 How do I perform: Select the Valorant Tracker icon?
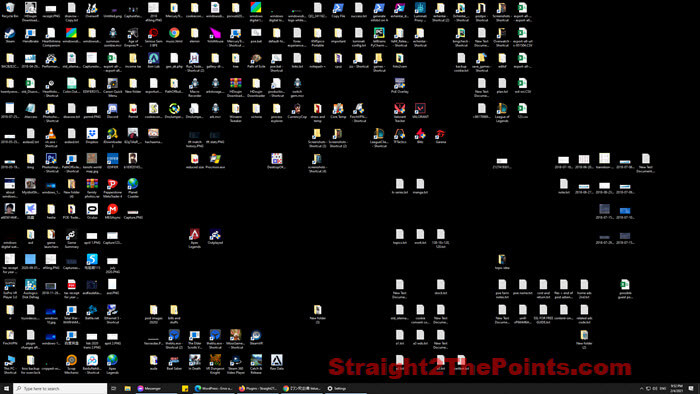coord(400,113)
